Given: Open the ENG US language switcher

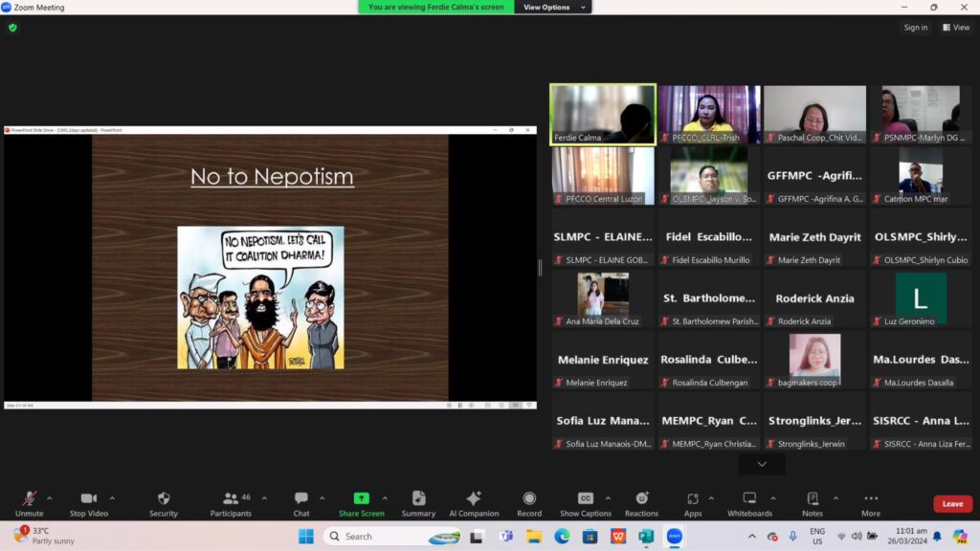Looking at the screenshot, I should click(817, 536).
